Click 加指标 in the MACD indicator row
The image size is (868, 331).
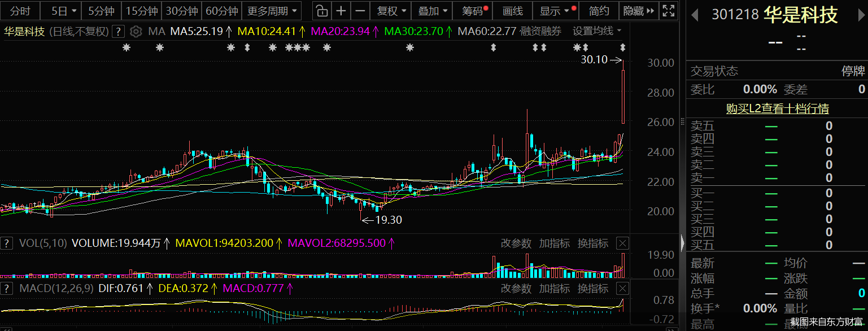click(555, 289)
